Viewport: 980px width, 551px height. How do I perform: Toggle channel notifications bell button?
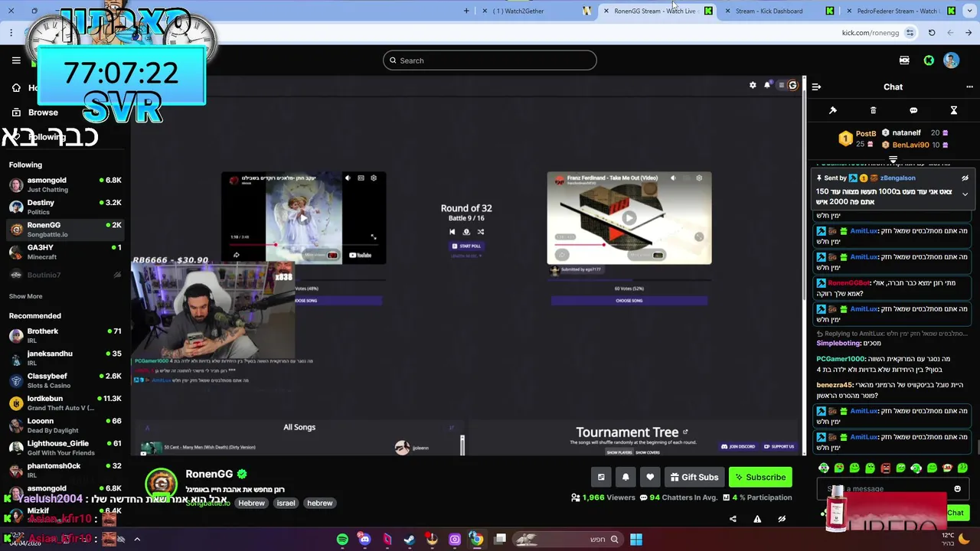click(626, 478)
